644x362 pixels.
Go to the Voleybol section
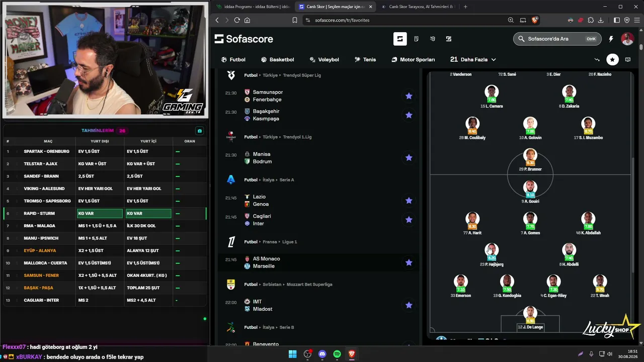[x=324, y=59]
